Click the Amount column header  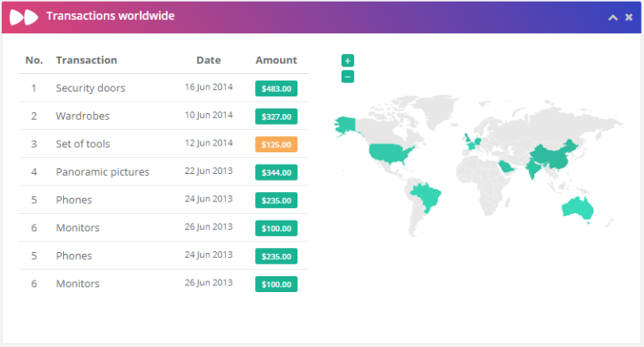point(276,60)
